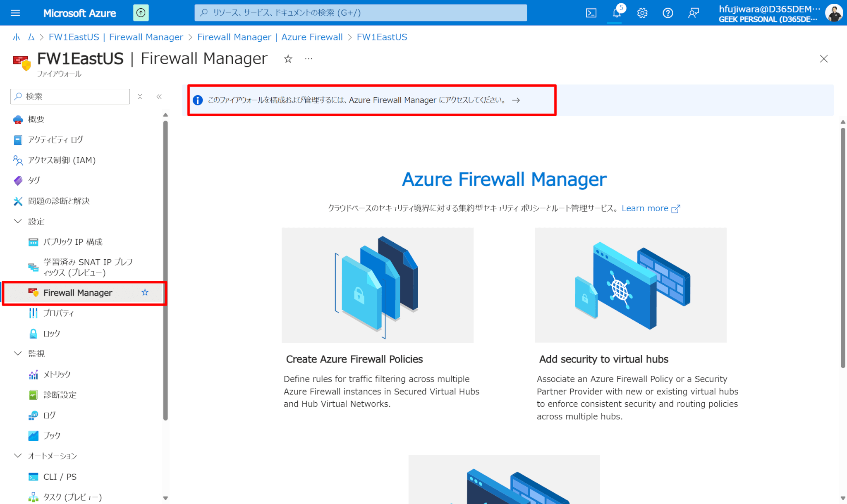Open the help and support icon

[668, 13]
